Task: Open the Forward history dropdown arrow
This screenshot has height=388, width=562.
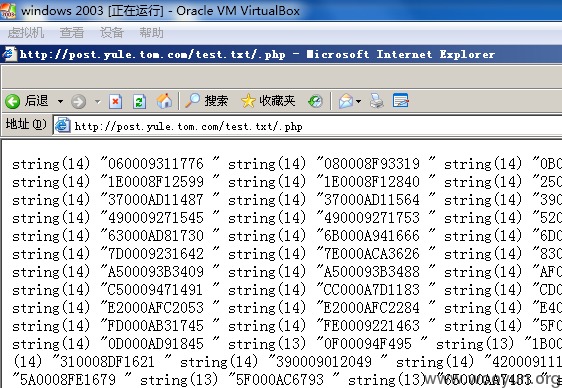Action: (x=97, y=102)
